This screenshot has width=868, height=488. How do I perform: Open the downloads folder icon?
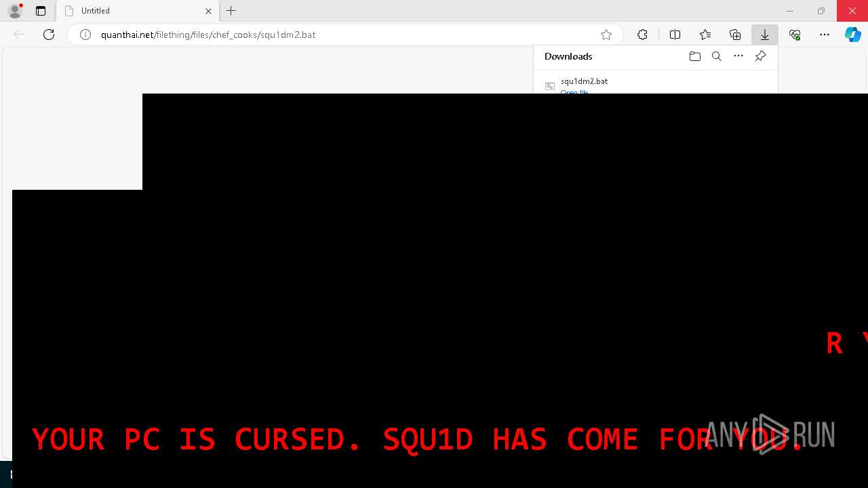tap(694, 56)
